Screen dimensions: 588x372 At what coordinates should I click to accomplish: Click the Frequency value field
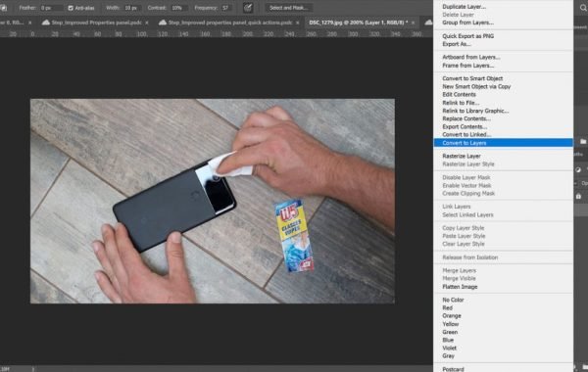(227, 8)
